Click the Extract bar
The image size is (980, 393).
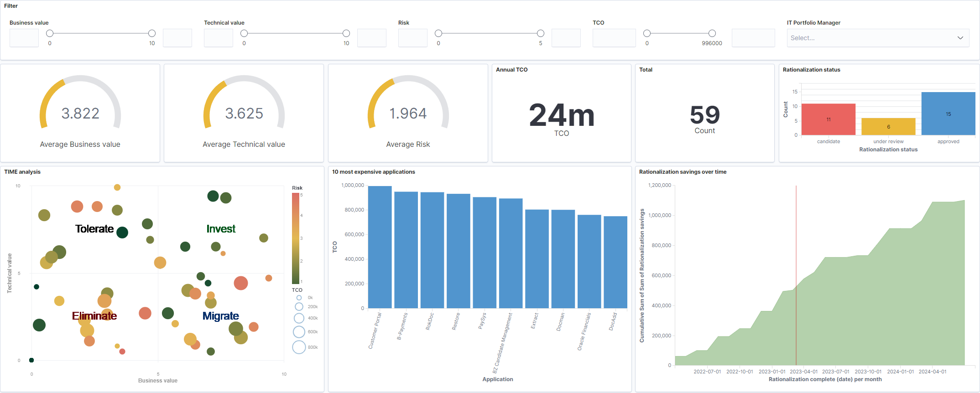point(537,259)
